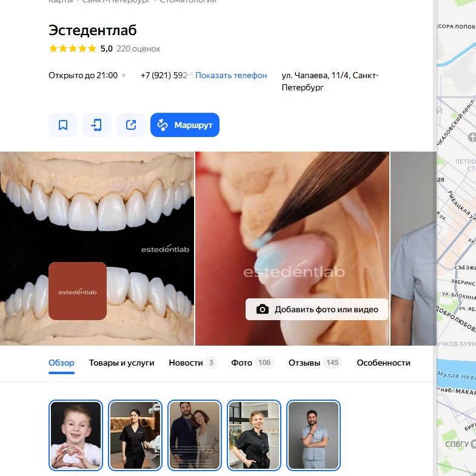This screenshot has height=476, width=476.
Task: Reveal number via Показать телефон
Action: click(x=231, y=75)
